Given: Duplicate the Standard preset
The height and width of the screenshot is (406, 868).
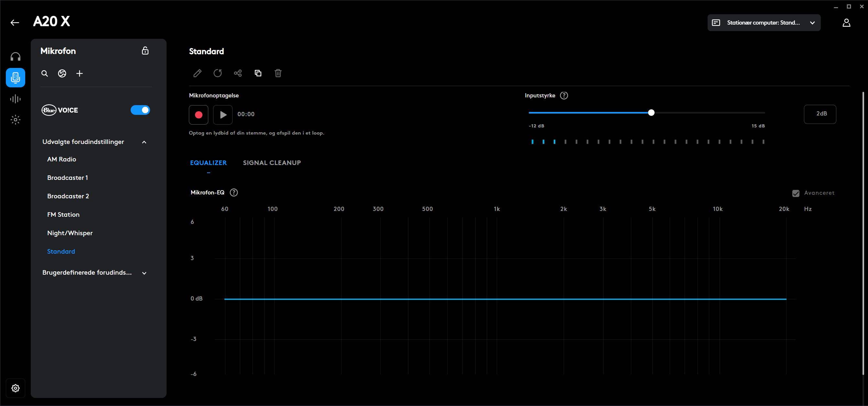Looking at the screenshot, I should [x=258, y=73].
